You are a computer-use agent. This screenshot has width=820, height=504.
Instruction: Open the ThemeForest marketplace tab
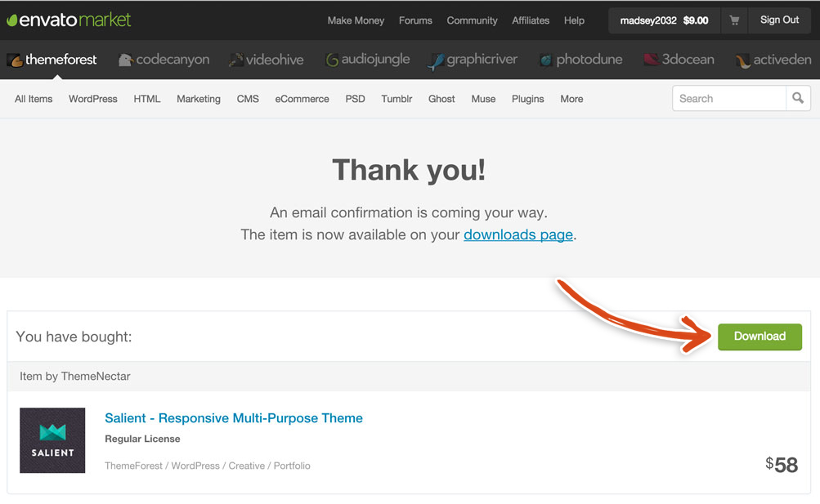pyautogui.click(x=52, y=60)
